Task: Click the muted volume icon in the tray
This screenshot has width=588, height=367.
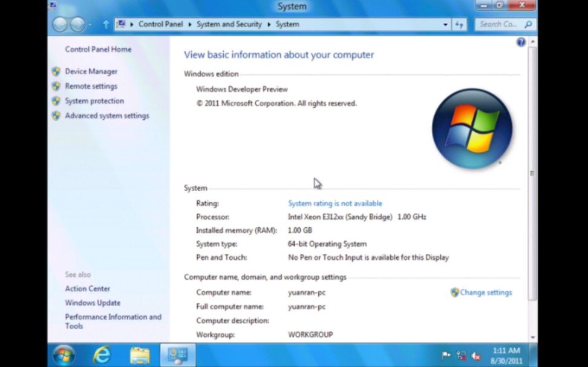Action: coord(475,356)
